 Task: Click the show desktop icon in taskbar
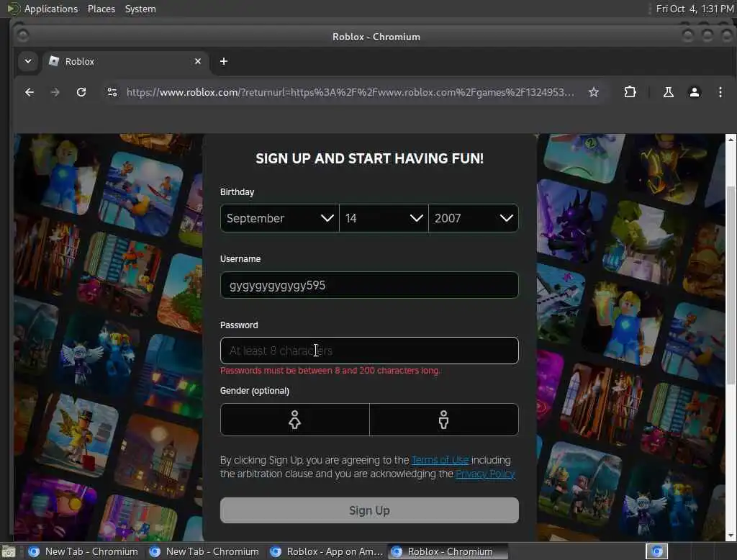point(9,551)
